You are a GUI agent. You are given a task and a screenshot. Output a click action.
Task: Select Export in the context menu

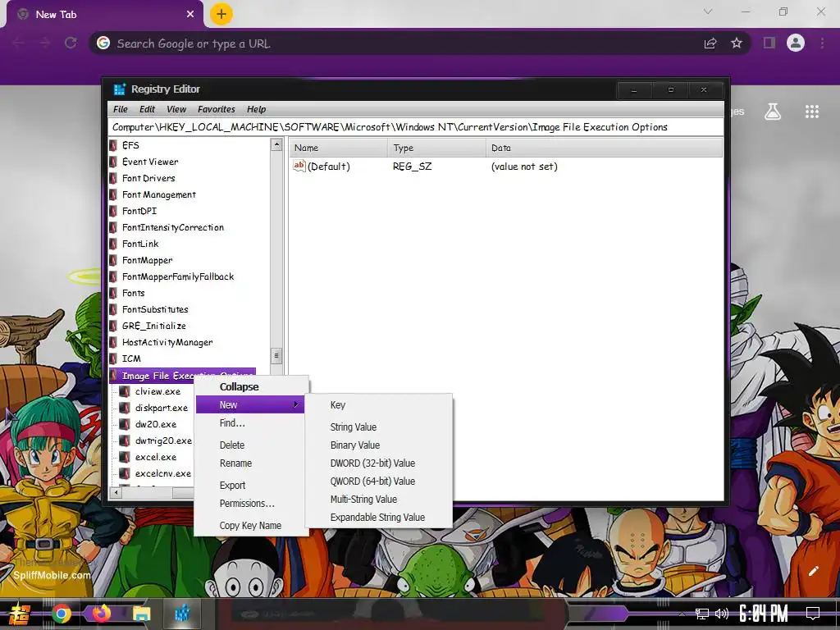click(252, 486)
